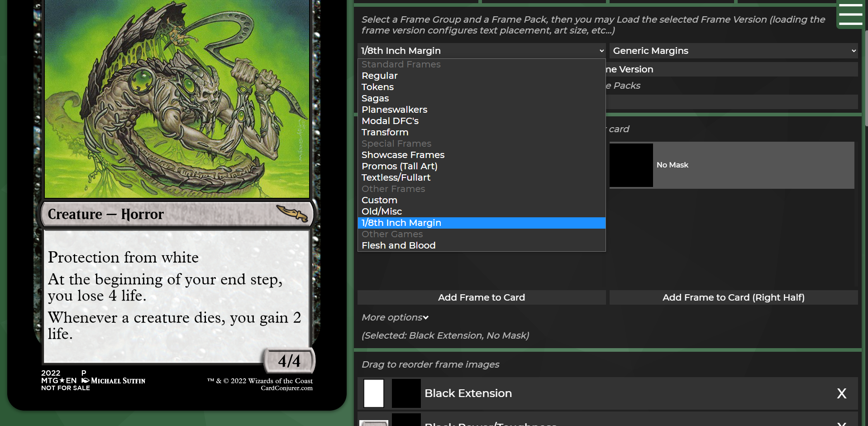The image size is (868, 426).
Task: Click the Selected: Black Extension, No Mask note
Action: [445, 335]
